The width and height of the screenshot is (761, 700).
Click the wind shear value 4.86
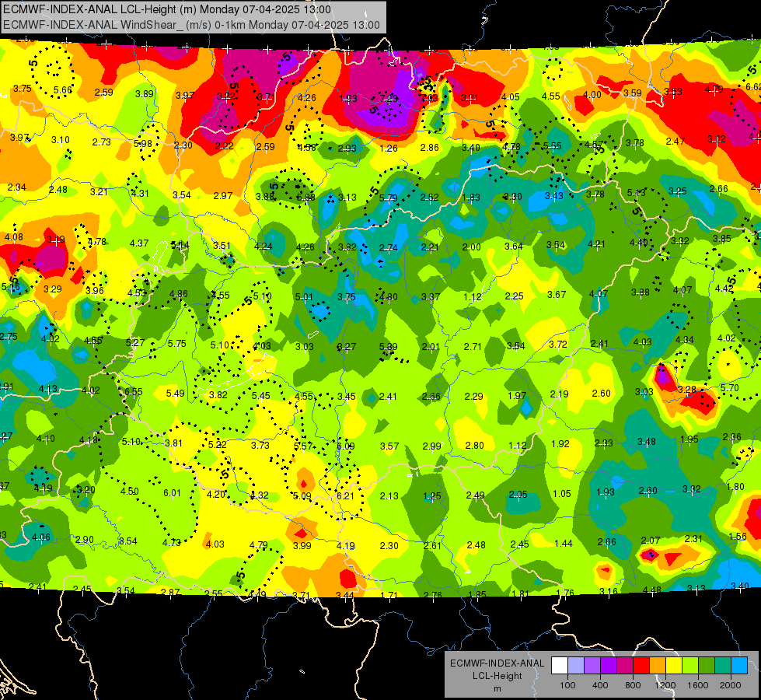(x=178, y=294)
